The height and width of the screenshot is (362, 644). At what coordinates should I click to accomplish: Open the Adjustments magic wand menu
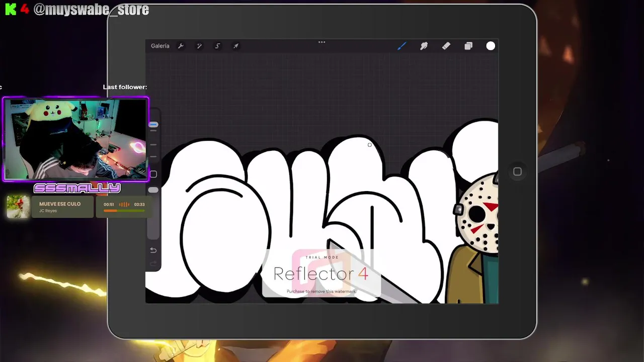pyautogui.click(x=199, y=46)
